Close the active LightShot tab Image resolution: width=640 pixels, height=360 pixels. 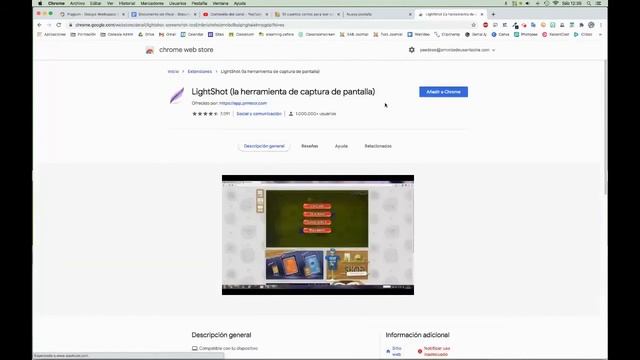(x=482, y=14)
